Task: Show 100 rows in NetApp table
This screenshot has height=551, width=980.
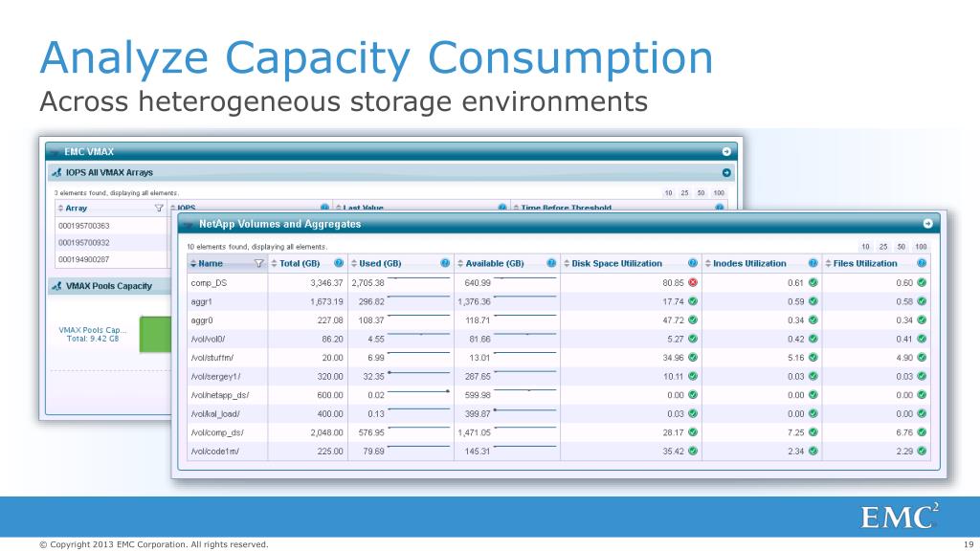Action: 922,247
